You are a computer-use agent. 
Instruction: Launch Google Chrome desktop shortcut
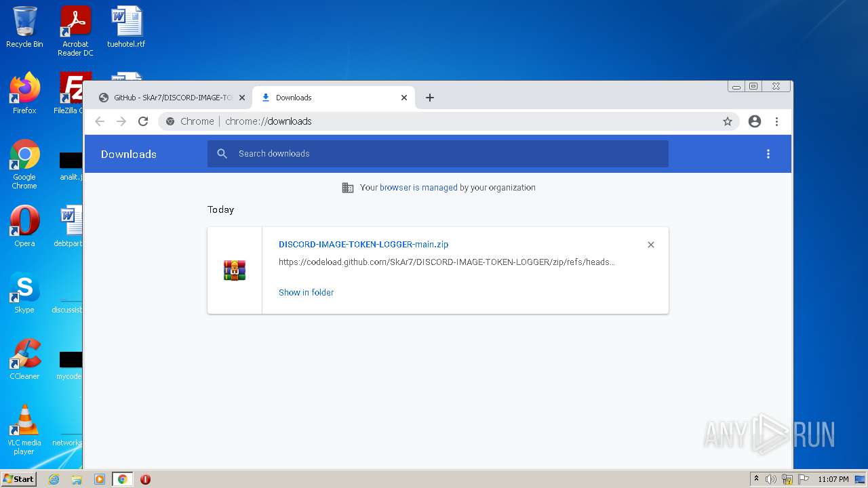click(x=24, y=164)
